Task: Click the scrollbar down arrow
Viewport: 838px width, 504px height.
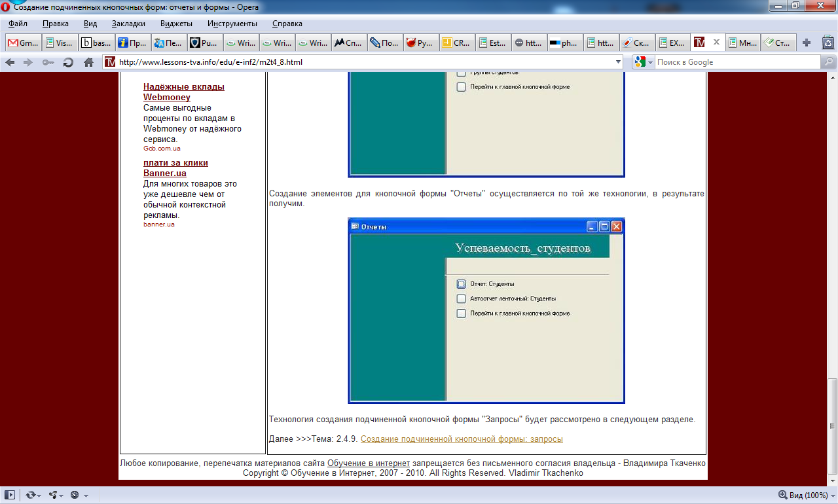Action: pos(832,480)
